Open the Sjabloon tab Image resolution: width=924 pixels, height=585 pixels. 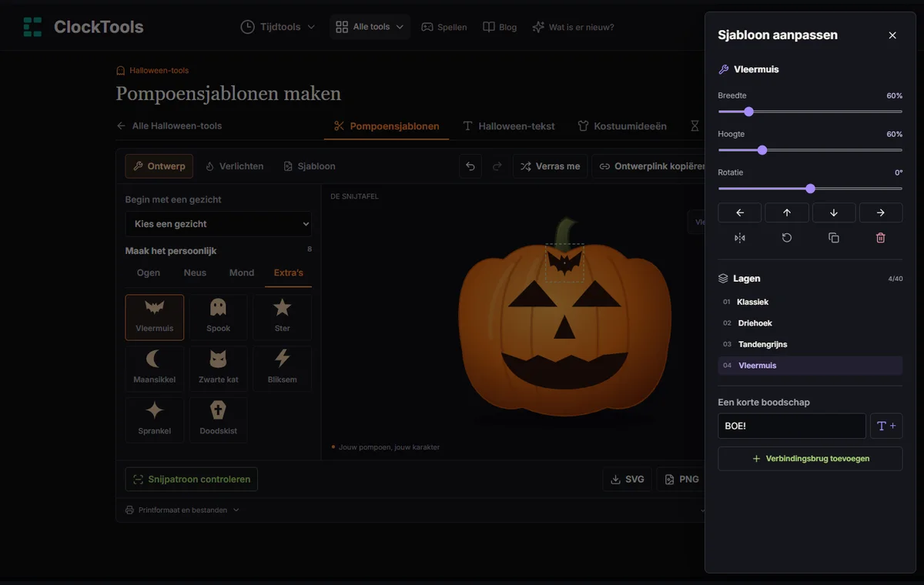click(x=310, y=166)
